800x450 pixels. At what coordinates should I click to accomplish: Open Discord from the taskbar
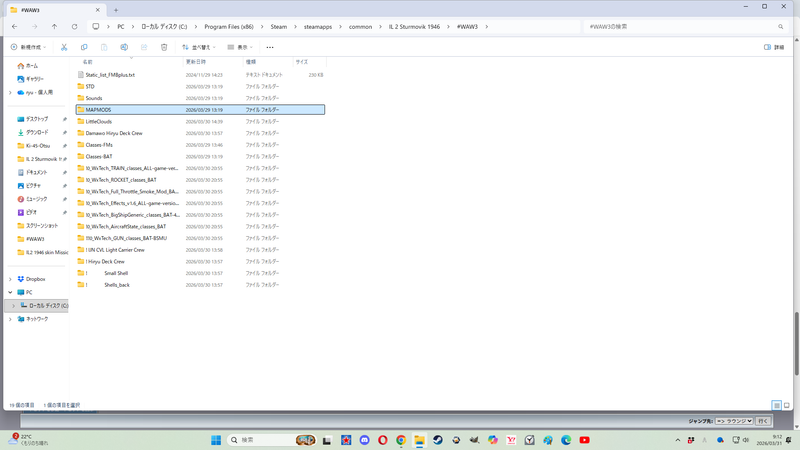(x=364, y=440)
